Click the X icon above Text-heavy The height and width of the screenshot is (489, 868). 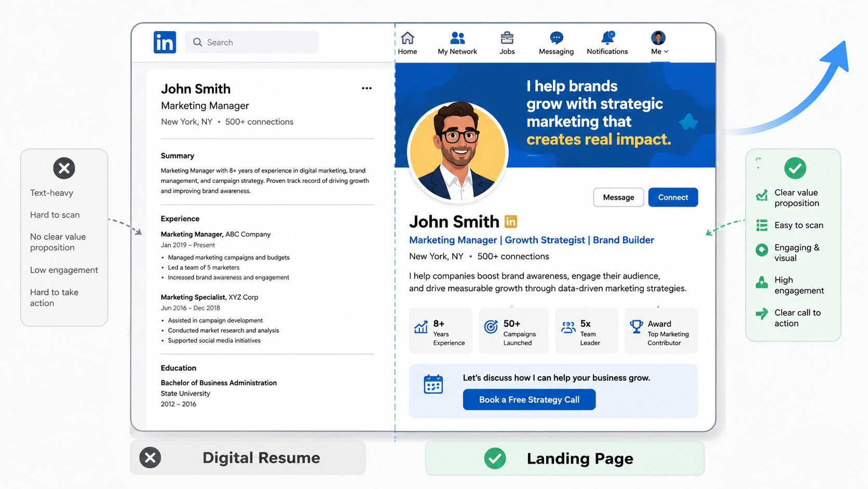(x=64, y=168)
